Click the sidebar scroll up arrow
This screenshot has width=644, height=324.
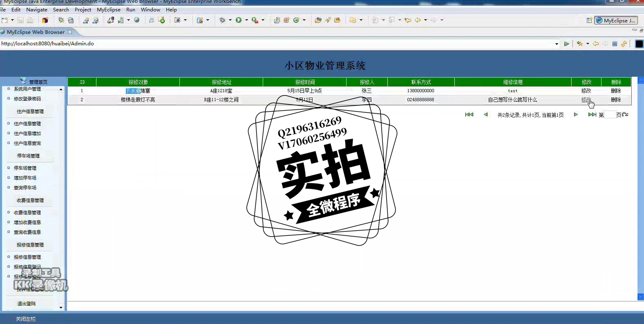(61, 89)
